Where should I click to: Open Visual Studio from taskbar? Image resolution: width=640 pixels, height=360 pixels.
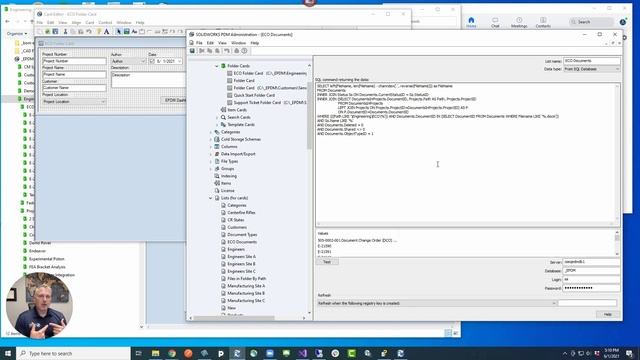pyautogui.click(x=302, y=353)
